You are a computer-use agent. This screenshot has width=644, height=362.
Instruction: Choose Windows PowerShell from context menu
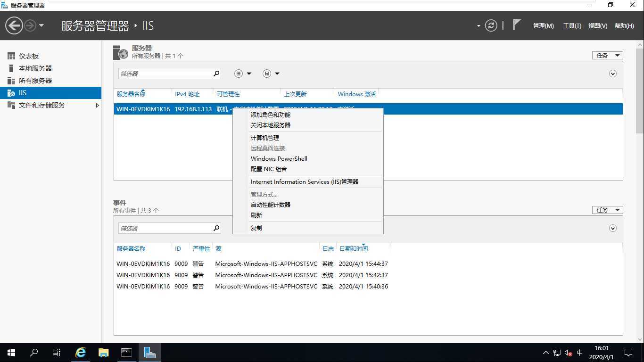click(x=308, y=158)
